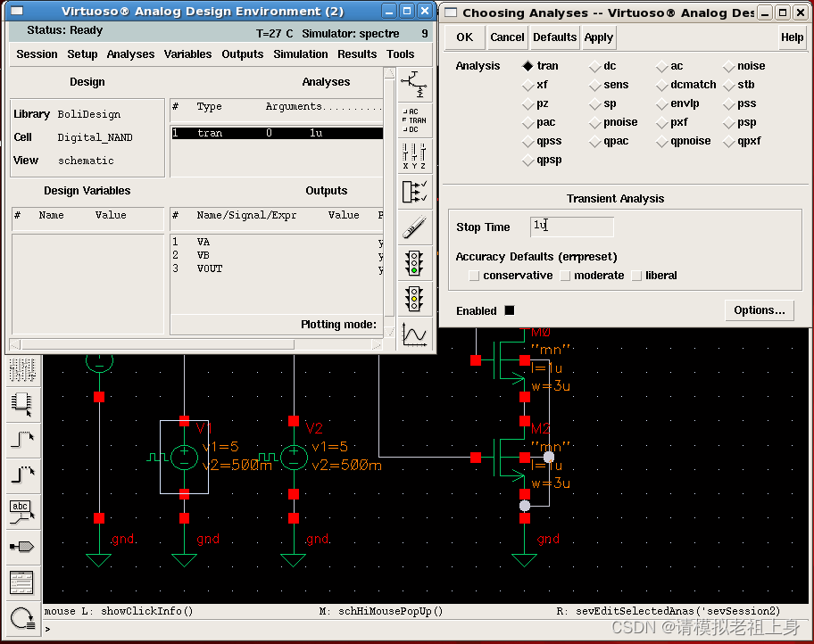Image resolution: width=814 pixels, height=644 pixels.
Task: Open transient analysis Options button
Action: (759, 310)
